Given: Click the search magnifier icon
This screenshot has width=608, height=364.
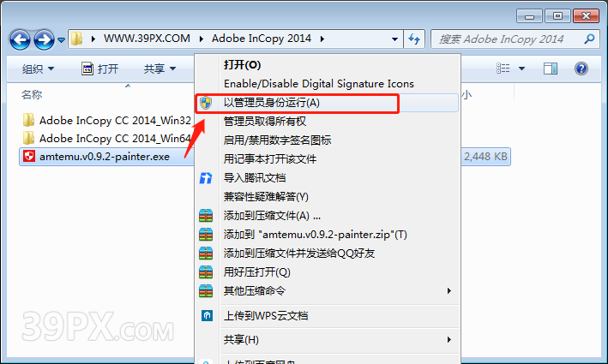Looking at the screenshot, I should tap(589, 39).
